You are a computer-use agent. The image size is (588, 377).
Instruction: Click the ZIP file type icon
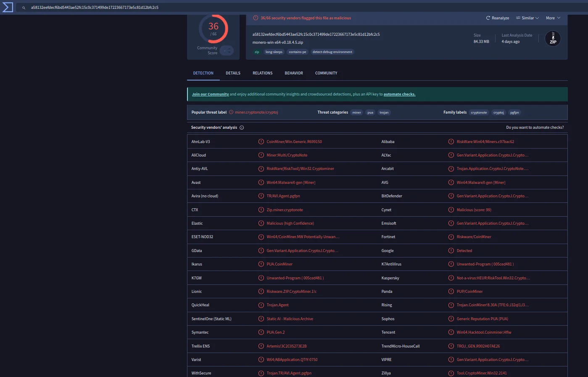click(553, 39)
